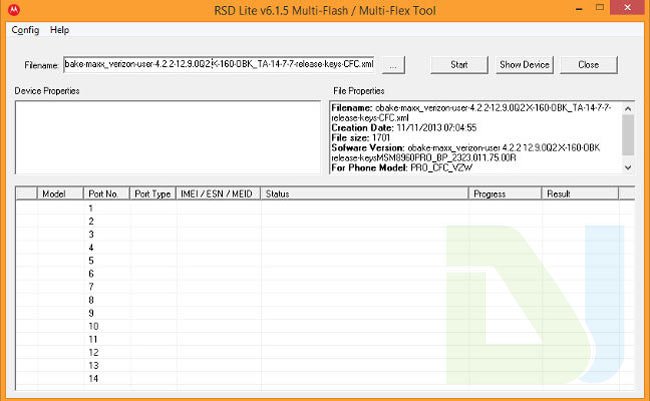Click the Progress column header

click(505, 194)
